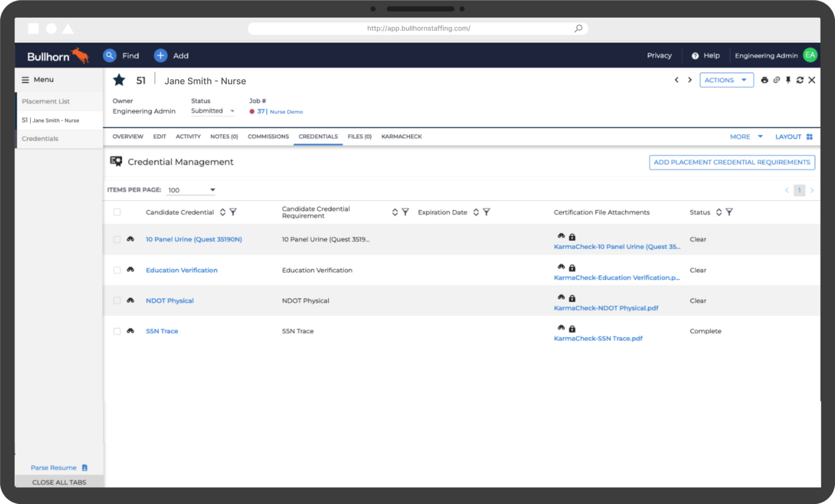The width and height of the screenshot is (835, 504).
Task: Open job 37 Nurse Demo link
Action: click(x=280, y=111)
